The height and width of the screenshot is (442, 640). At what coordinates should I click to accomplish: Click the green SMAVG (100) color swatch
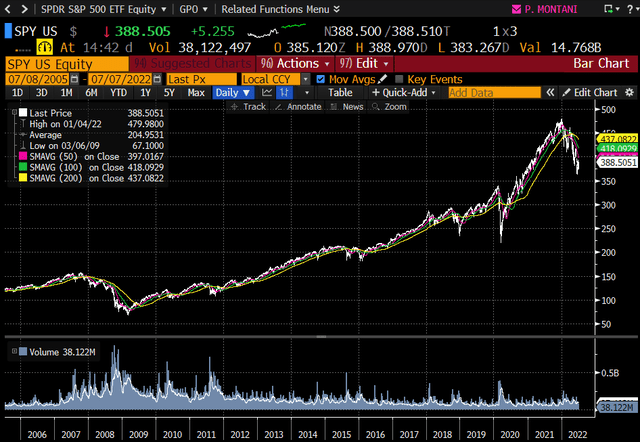(x=23, y=167)
